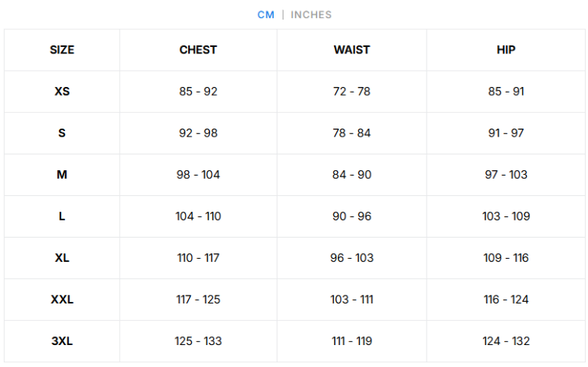Click the XXL waist value 103 - 111
This screenshot has width=588, height=367.
[x=351, y=300]
